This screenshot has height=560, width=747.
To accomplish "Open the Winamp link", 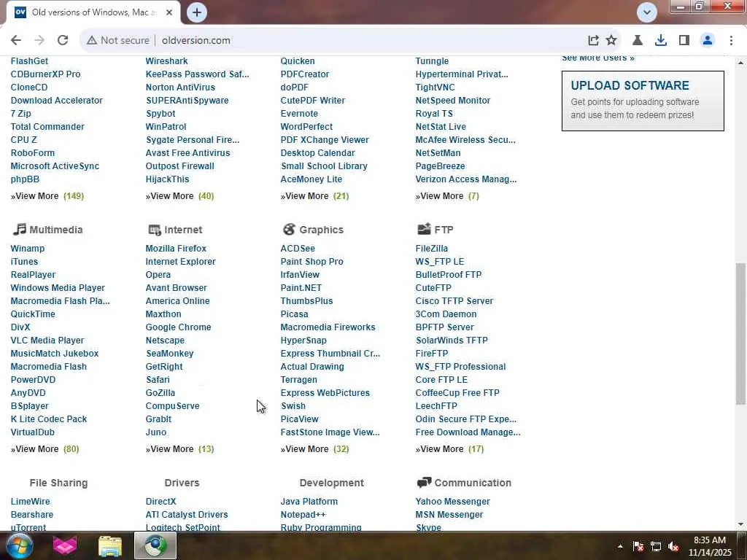I will coord(28,249).
